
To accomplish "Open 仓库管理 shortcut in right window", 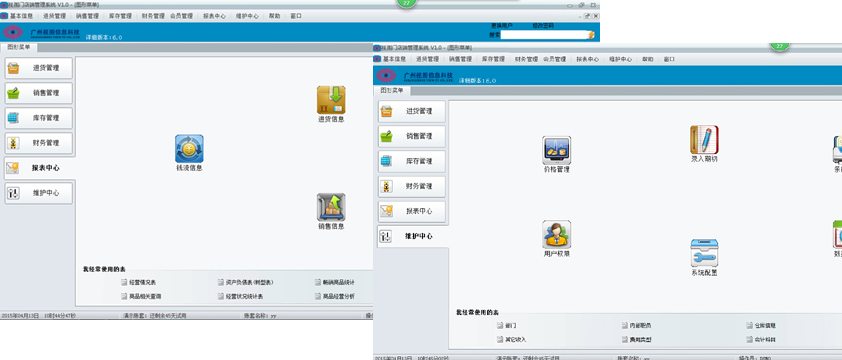I will click(761, 326).
